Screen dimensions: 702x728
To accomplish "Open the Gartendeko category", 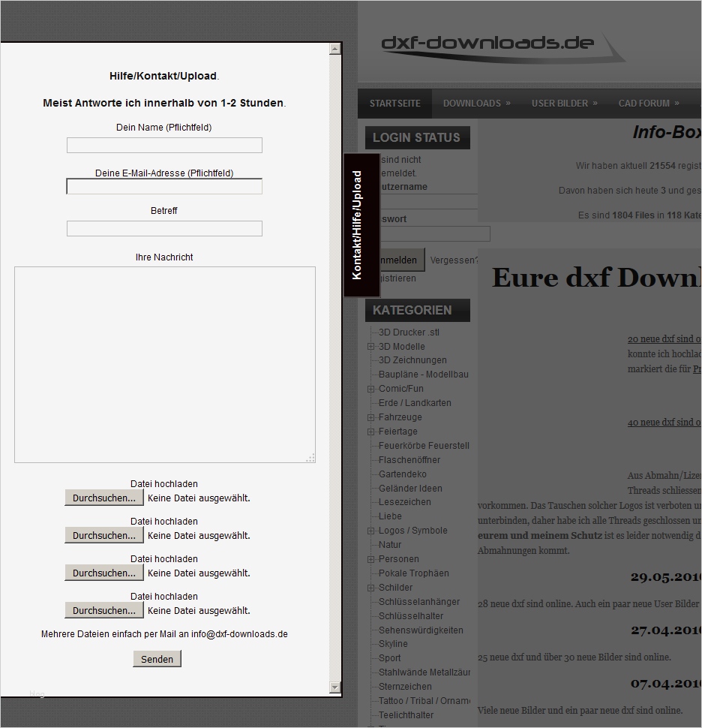I will pos(402,474).
